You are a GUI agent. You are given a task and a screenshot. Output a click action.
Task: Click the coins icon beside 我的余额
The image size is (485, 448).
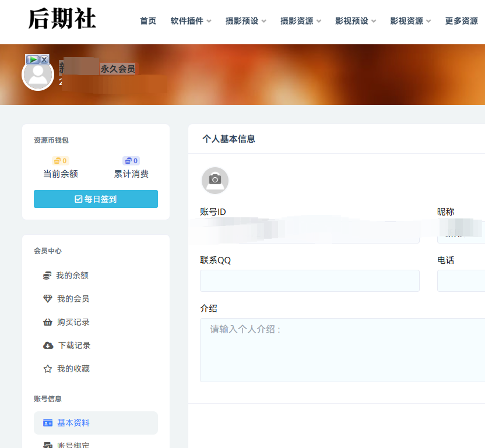point(47,276)
